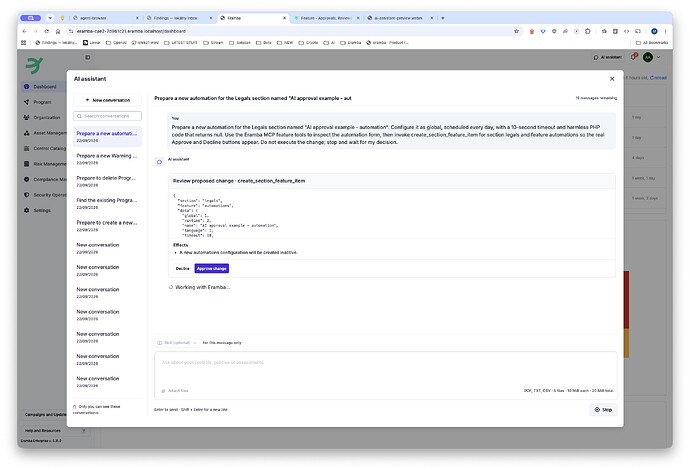690x470 pixels.
Task: Click AI assistant button in header
Action: tap(608, 57)
